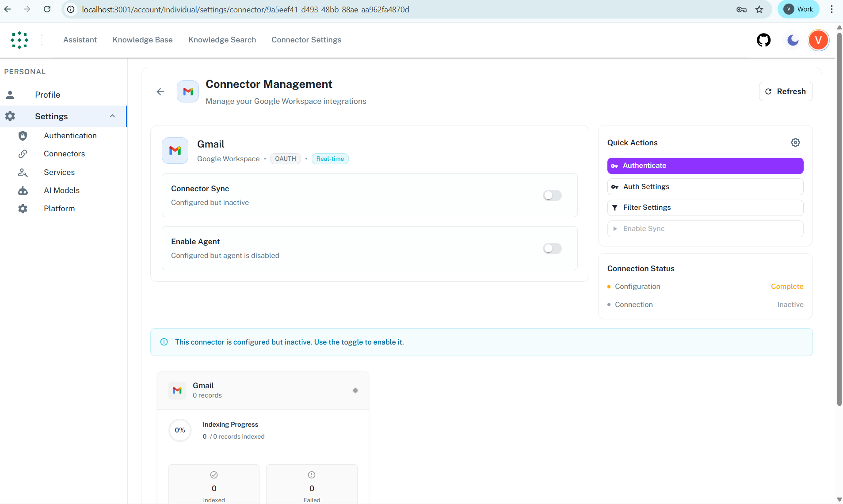Click the Services person-search icon
This screenshot has width=843, height=504.
click(x=23, y=172)
